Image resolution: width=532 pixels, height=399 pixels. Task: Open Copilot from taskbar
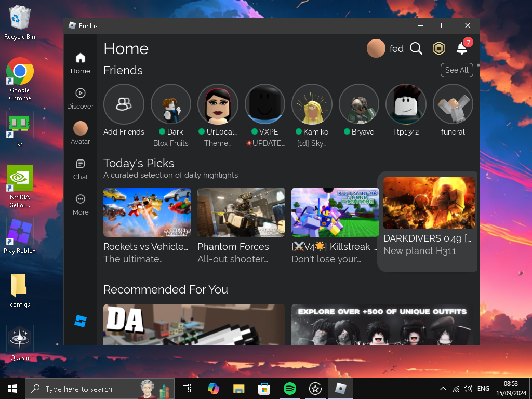214,389
